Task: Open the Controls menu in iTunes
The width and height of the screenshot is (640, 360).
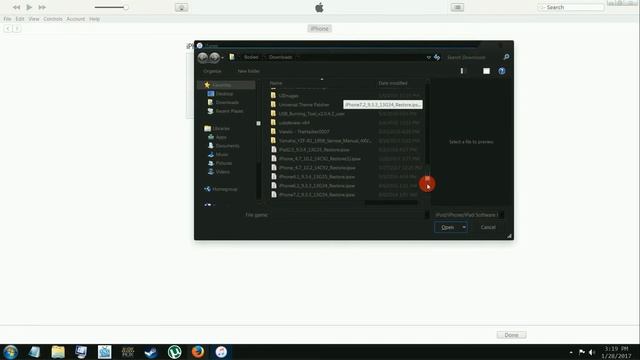Action: click(x=53, y=19)
